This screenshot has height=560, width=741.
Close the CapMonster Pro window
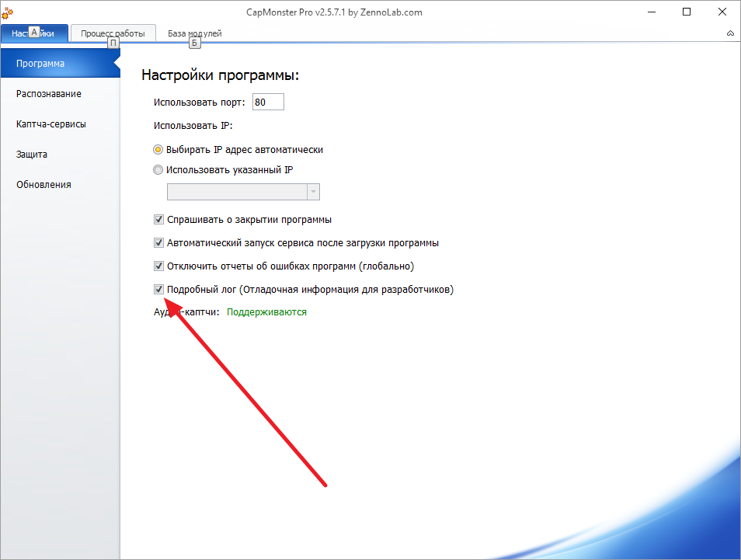click(x=722, y=12)
